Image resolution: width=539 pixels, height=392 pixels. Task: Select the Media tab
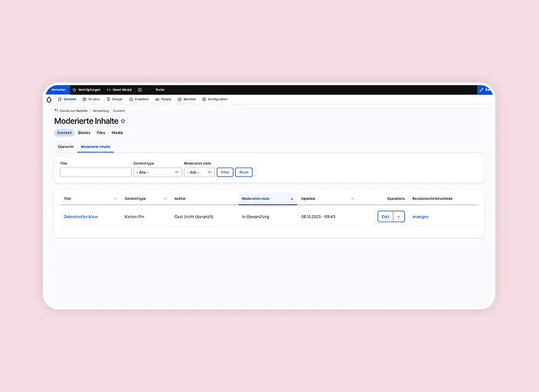tap(117, 132)
